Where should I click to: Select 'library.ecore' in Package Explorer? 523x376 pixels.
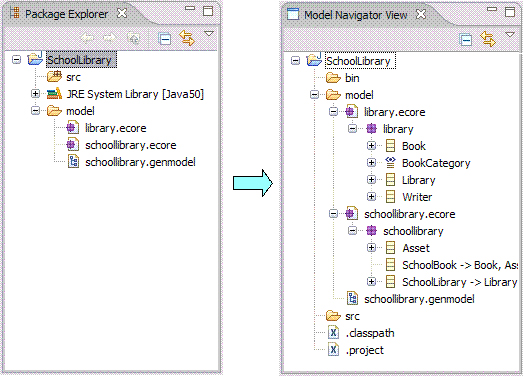point(115,128)
